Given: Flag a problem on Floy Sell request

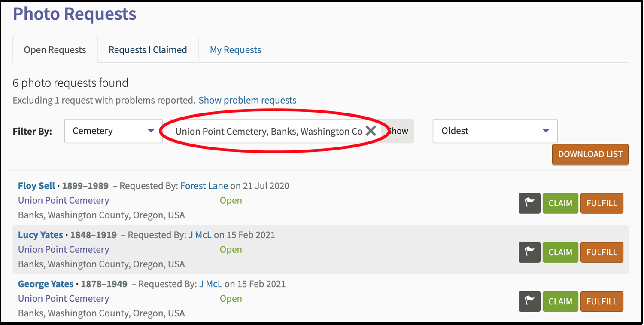Looking at the screenshot, I should click(529, 203).
